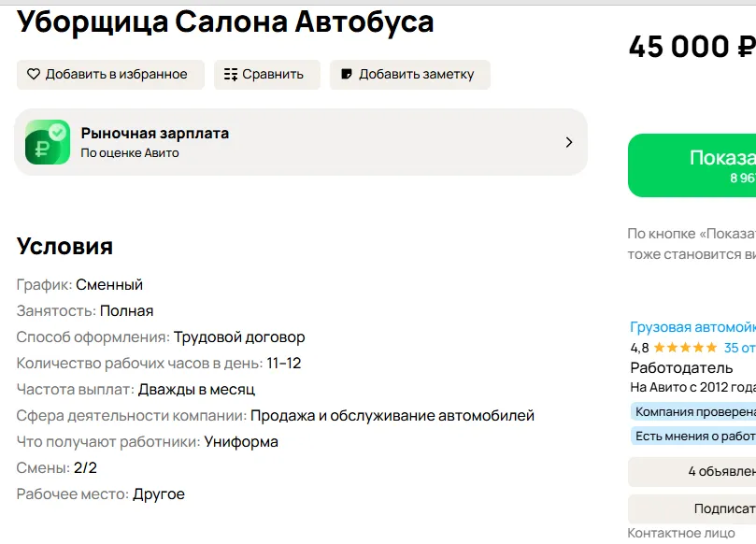756x544 pixels.
Task: Click the Уборщица Салона Автобуса job title
Action: 225,21
